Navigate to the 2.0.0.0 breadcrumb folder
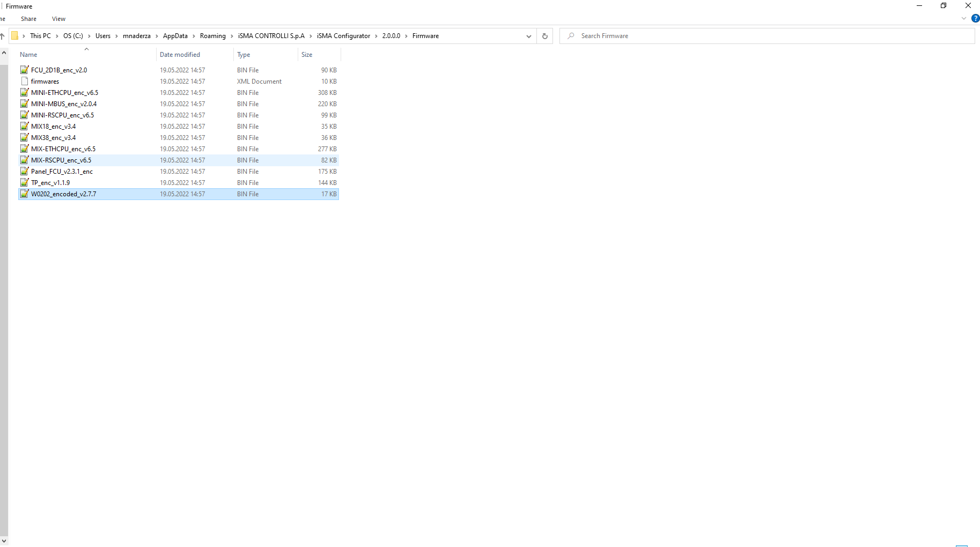 [x=391, y=36]
